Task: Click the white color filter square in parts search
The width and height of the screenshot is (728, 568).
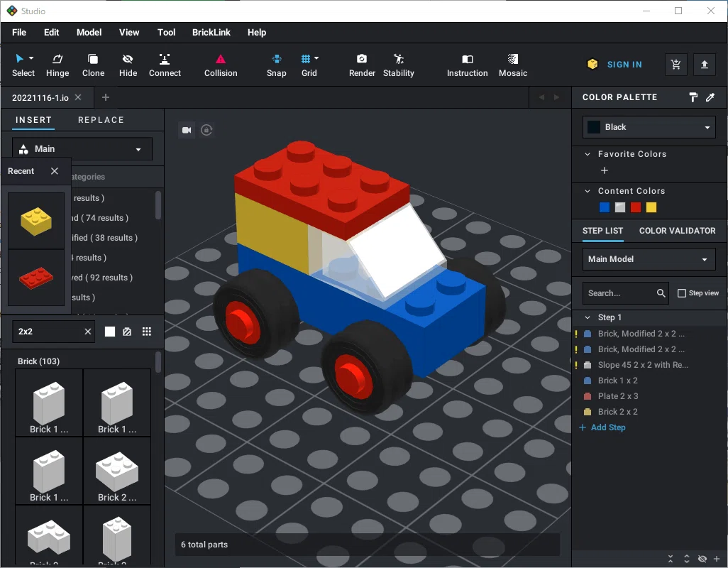Action: 109,331
